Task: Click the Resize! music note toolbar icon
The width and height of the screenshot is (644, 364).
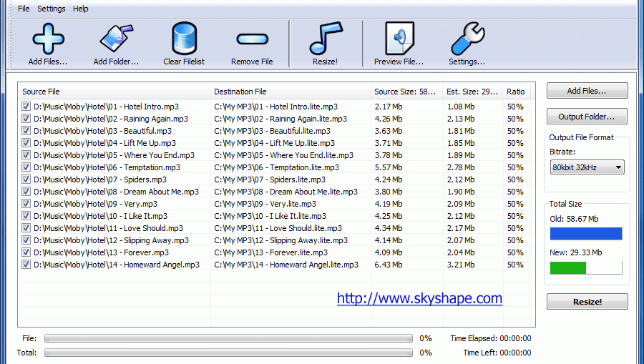Action: (x=326, y=38)
